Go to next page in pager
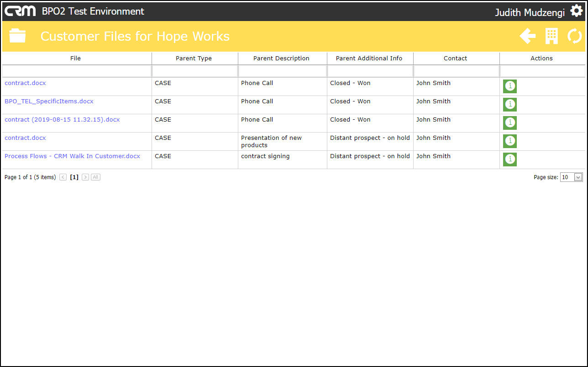Viewport: 588px width, 367px height. 85,177
